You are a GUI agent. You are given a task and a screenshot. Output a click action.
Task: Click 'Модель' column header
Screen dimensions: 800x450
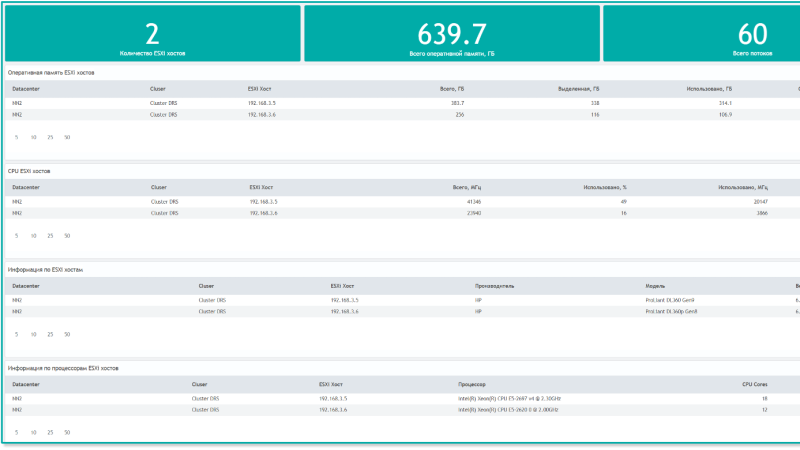655,286
